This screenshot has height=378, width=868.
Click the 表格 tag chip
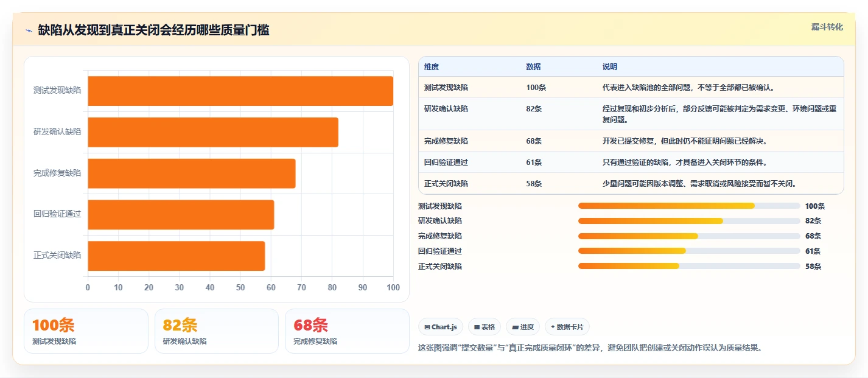tap(485, 327)
